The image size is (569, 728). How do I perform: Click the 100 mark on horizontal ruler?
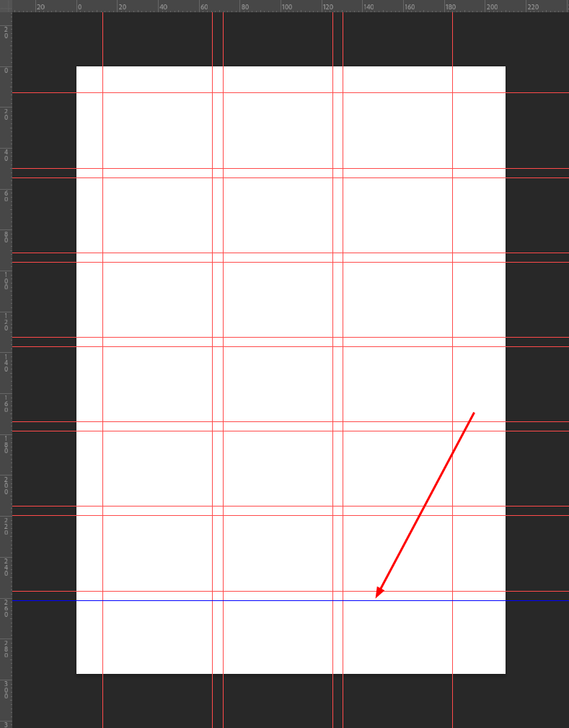pos(287,7)
